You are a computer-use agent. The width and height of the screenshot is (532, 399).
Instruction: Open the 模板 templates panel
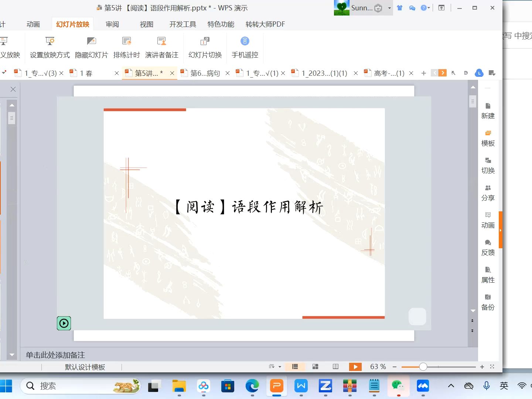pos(488,138)
